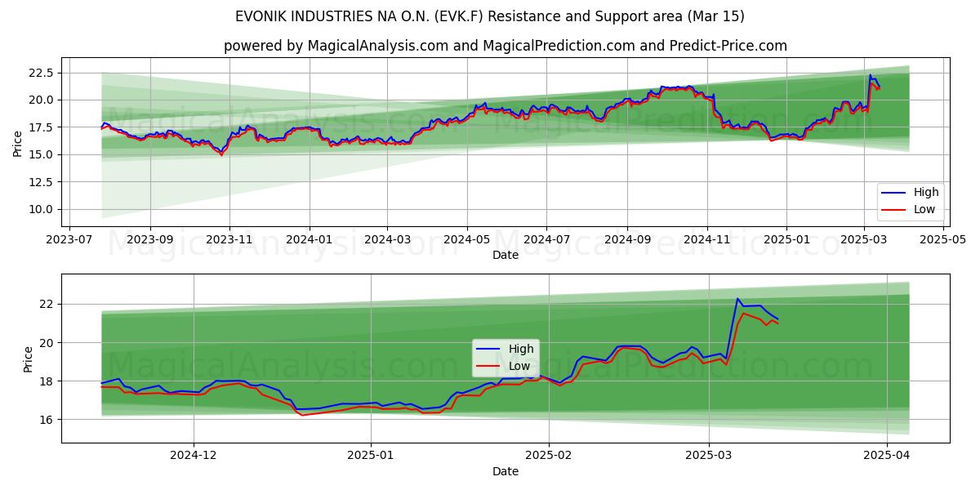Click the '22' y-axis tick, bottom chart
Viewport: 980px width, 490px height.
tap(48, 304)
